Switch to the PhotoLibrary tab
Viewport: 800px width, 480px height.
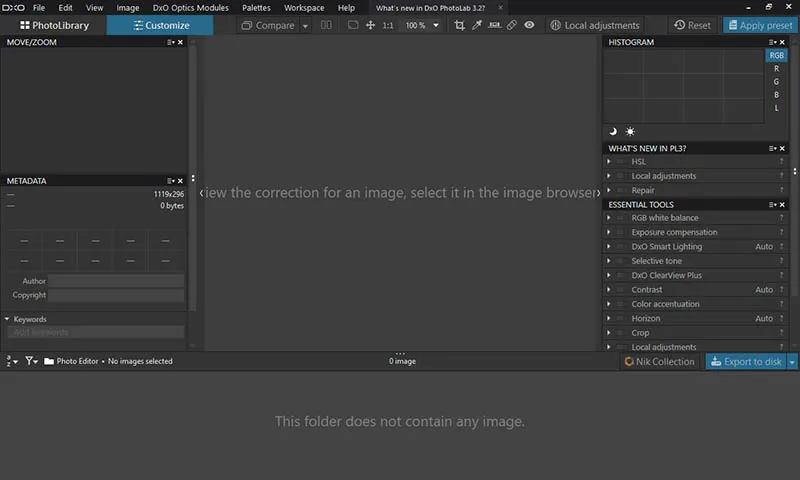(54, 25)
